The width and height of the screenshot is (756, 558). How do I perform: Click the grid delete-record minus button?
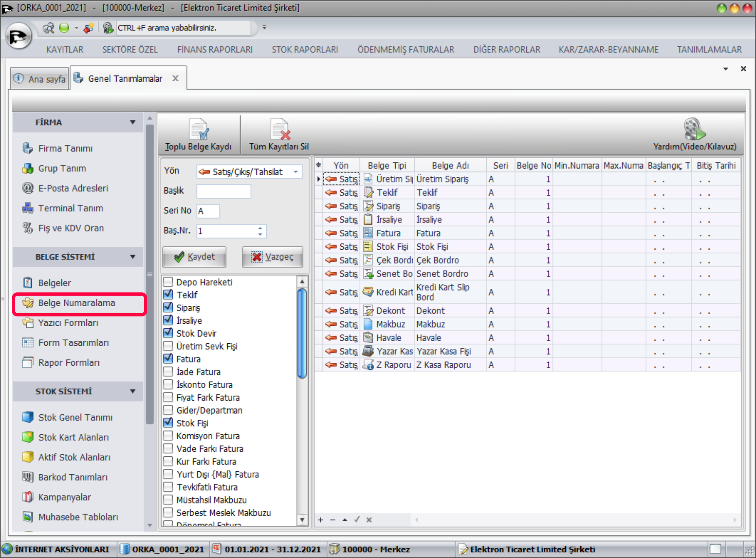333,520
